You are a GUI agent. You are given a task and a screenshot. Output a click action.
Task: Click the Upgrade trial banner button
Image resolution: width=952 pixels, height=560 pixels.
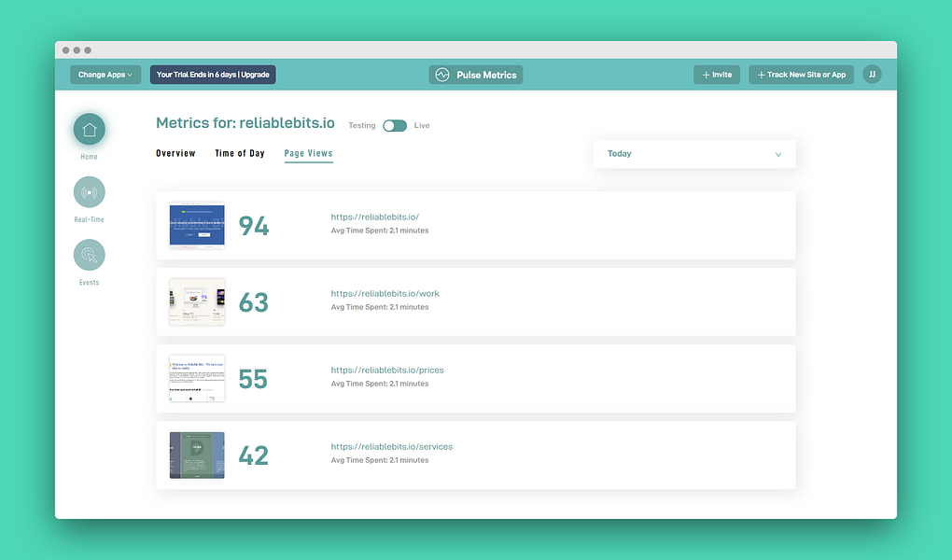(x=212, y=74)
